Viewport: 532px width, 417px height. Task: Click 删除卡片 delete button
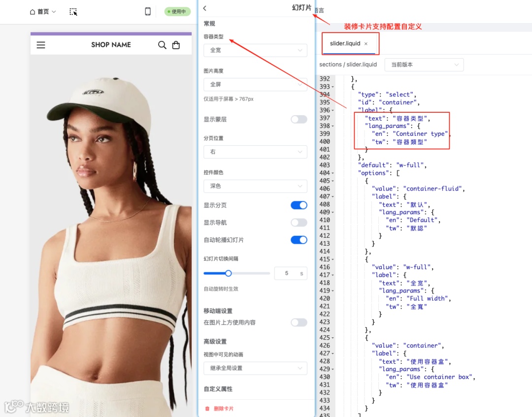220,409
